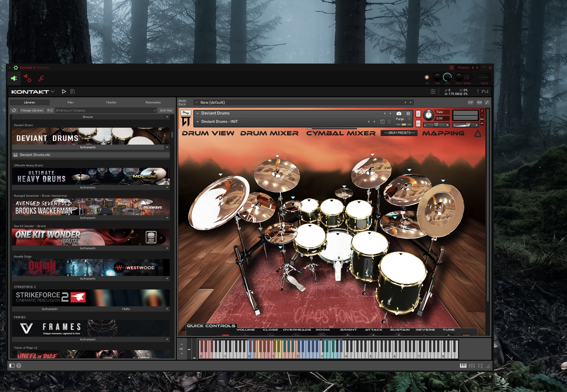Image resolution: width=567 pixels, height=392 pixels.
Task: Click the Deviant Drums instrument logo
Action: [186, 122]
